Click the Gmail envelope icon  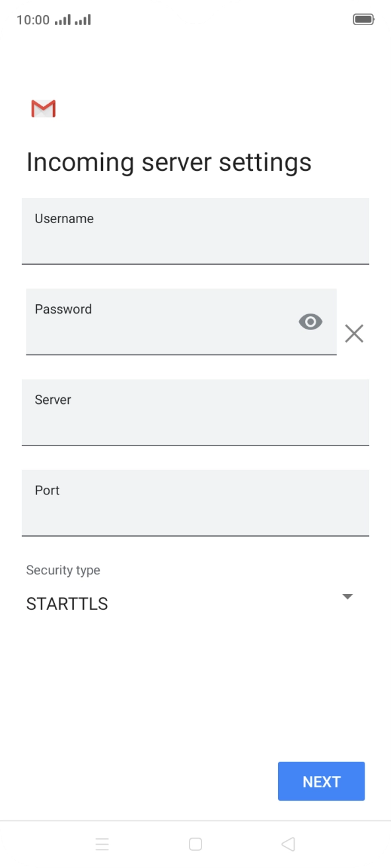(x=43, y=108)
